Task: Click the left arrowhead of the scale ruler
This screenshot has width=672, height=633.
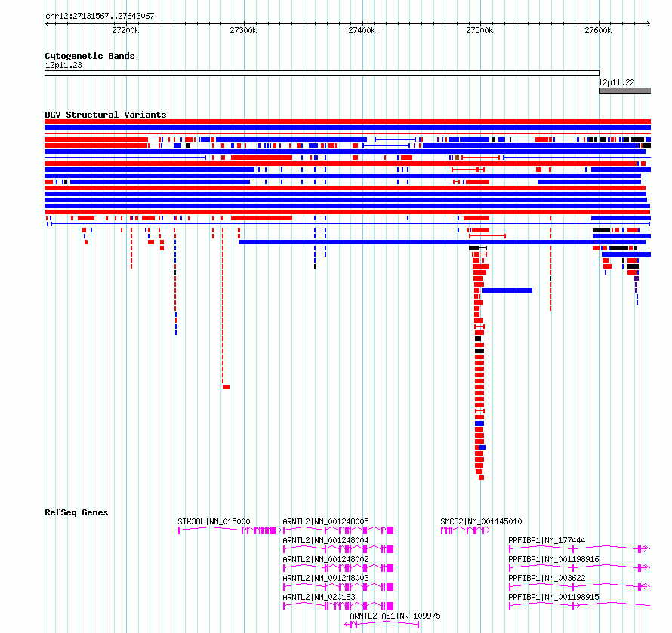Action: [47, 23]
